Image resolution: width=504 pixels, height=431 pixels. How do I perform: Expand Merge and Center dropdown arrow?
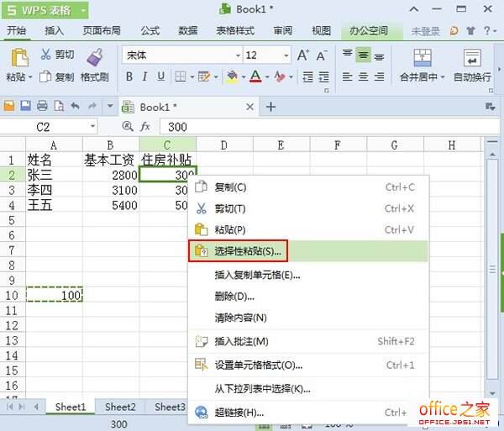click(443, 77)
